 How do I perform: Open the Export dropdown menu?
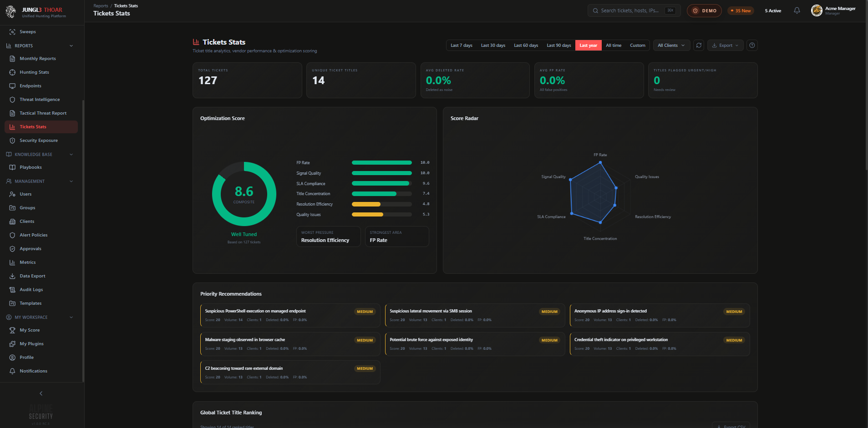click(726, 45)
